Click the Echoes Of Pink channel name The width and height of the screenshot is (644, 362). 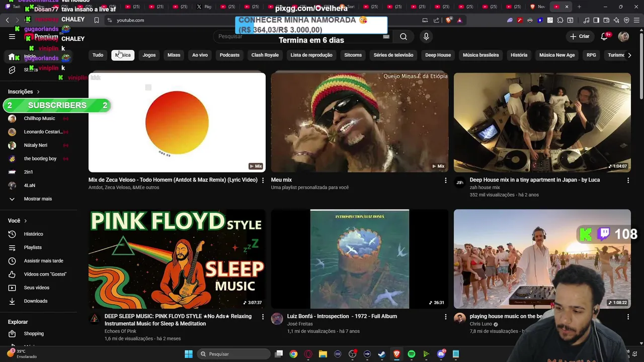120,331
